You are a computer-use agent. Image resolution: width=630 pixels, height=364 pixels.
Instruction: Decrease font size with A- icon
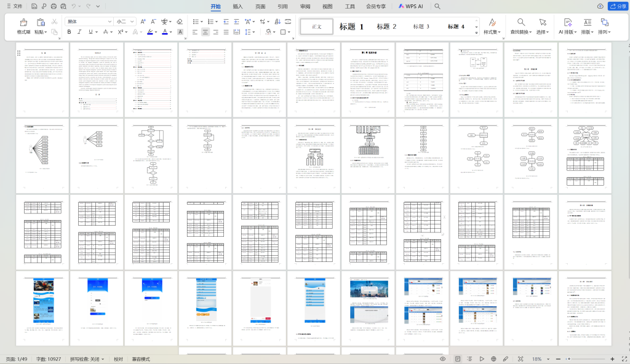click(x=153, y=22)
